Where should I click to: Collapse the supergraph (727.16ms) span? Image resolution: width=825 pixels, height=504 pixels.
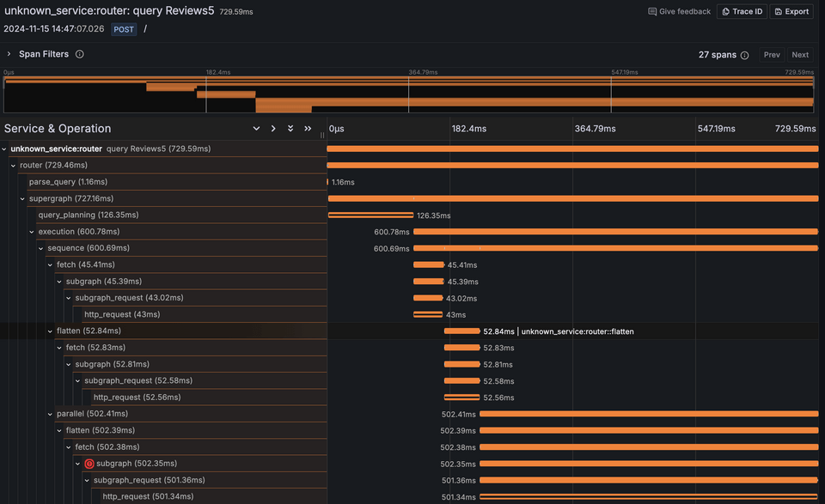pos(22,198)
